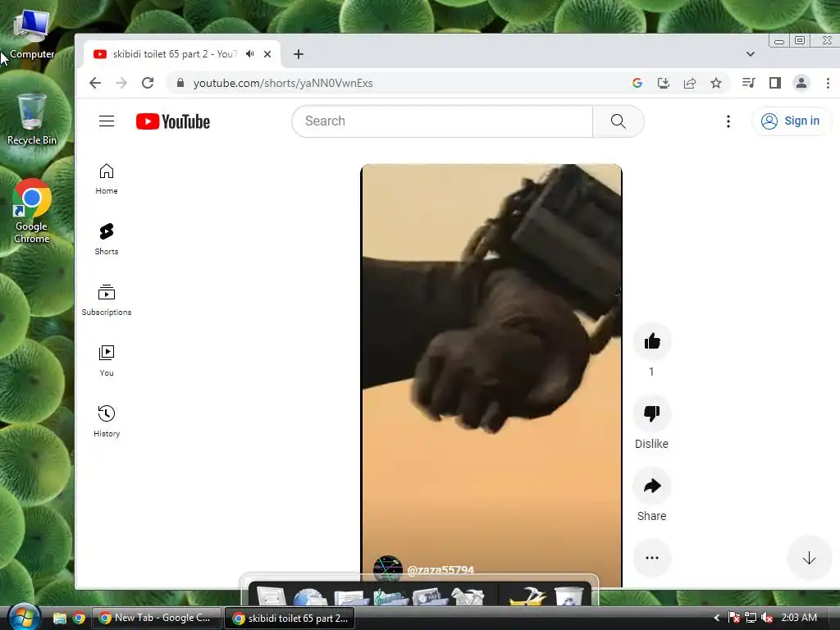Screen dimensions: 840x630
Task: Launch Explorer from quick launch folder icon
Action: 59,619
